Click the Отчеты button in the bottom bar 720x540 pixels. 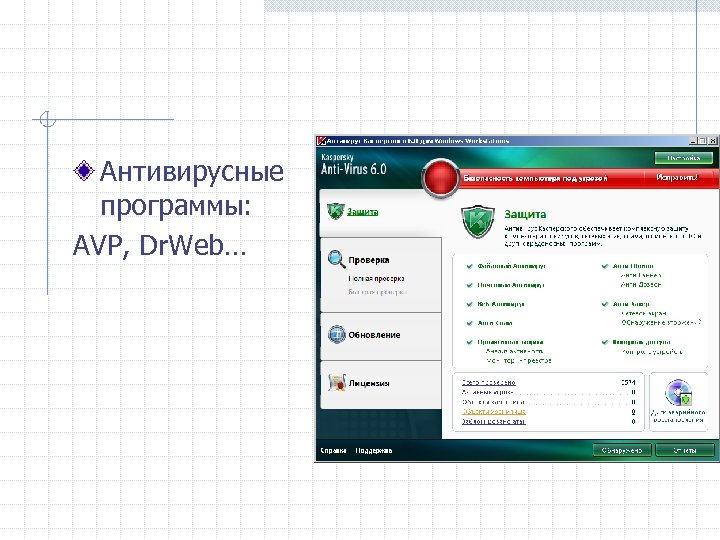pyautogui.click(x=685, y=450)
